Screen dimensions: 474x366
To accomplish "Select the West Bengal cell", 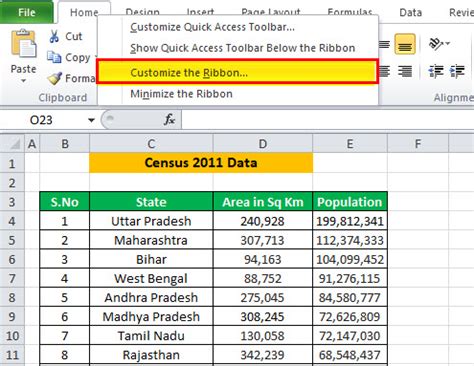I will coord(151,278).
